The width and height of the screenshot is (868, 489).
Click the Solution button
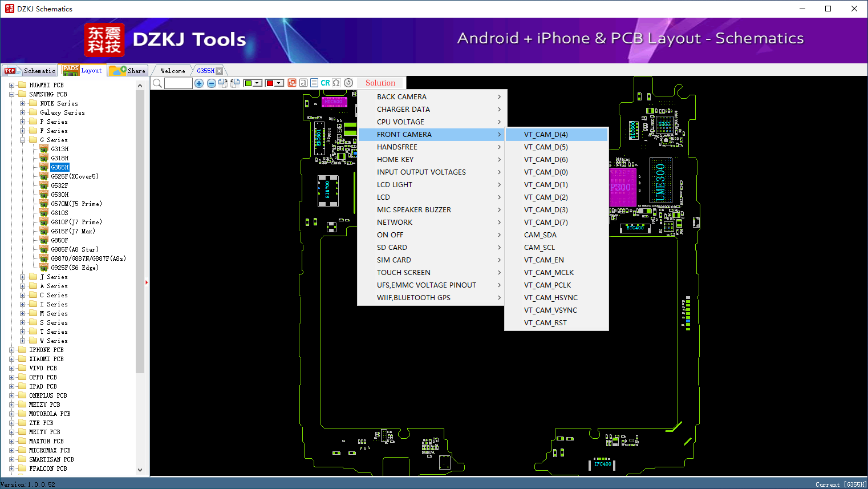pos(380,83)
